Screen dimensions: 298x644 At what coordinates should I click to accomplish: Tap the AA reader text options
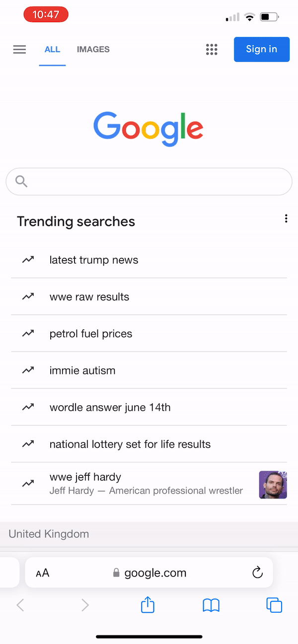pos(43,573)
